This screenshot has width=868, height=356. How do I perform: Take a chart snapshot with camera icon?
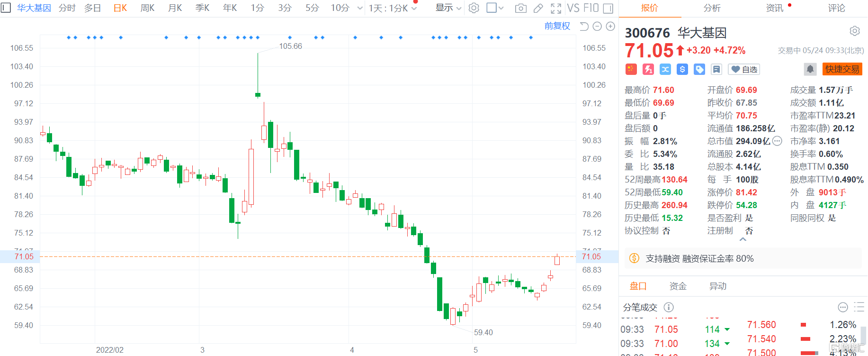click(520, 8)
